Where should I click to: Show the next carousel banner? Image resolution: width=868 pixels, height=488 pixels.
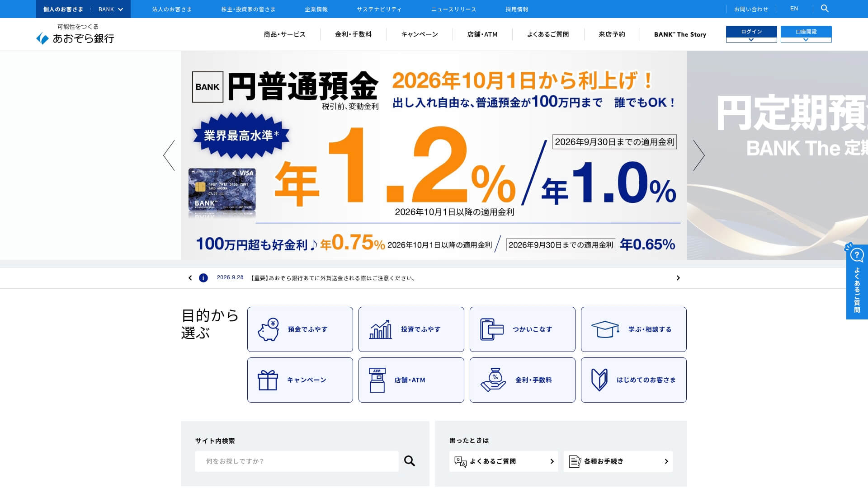pyautogui.click(x=699, y=155)
